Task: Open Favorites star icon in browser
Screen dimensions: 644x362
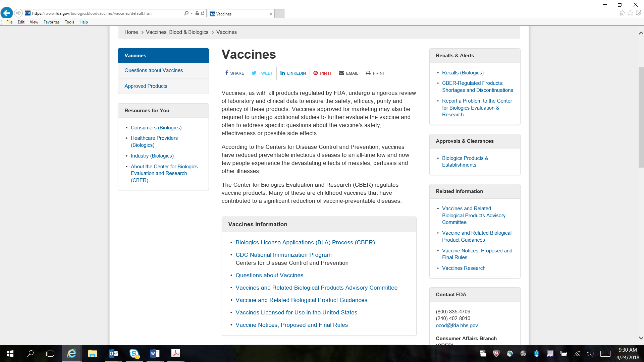Action: [x=630, y=13]
